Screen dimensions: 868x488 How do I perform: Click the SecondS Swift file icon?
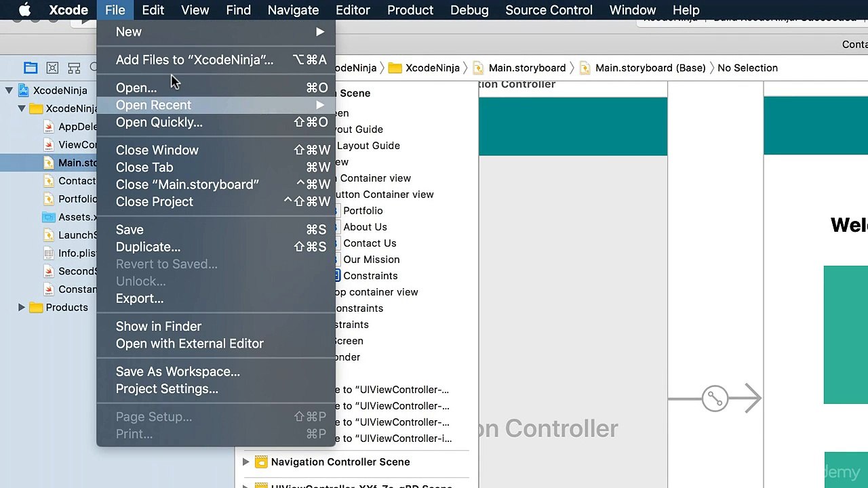[x=48, y=271]
